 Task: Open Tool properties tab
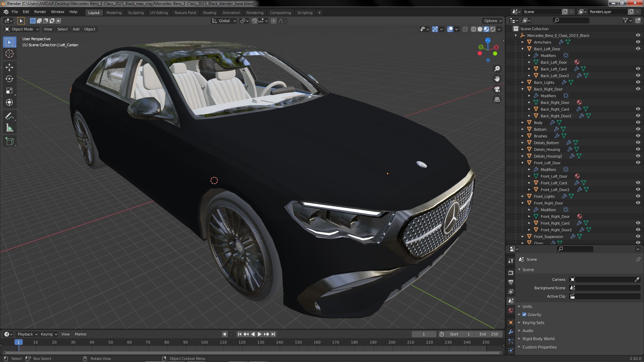coord(511,260)
